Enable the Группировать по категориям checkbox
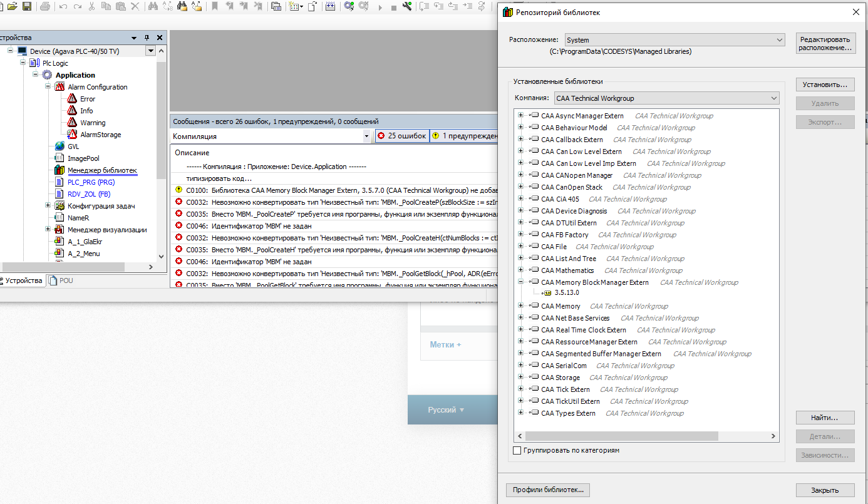The image size is (868, 504). [517, 450]
